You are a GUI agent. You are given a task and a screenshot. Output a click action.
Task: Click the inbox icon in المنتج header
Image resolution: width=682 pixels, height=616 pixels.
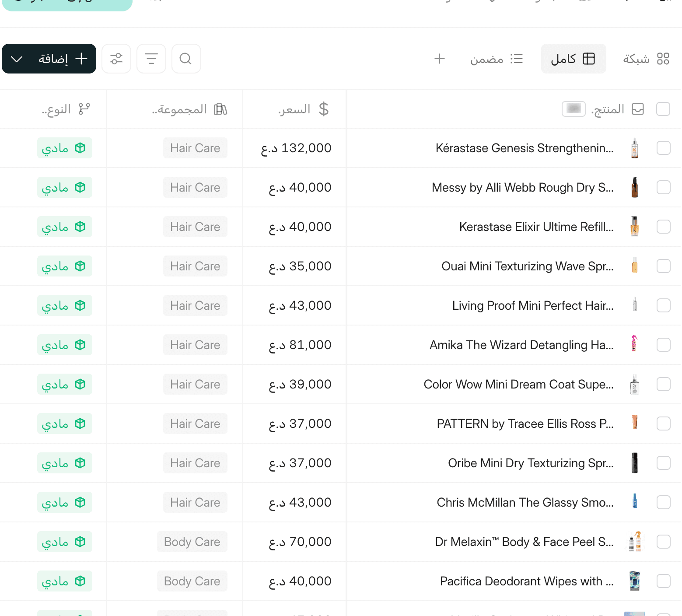638,109
